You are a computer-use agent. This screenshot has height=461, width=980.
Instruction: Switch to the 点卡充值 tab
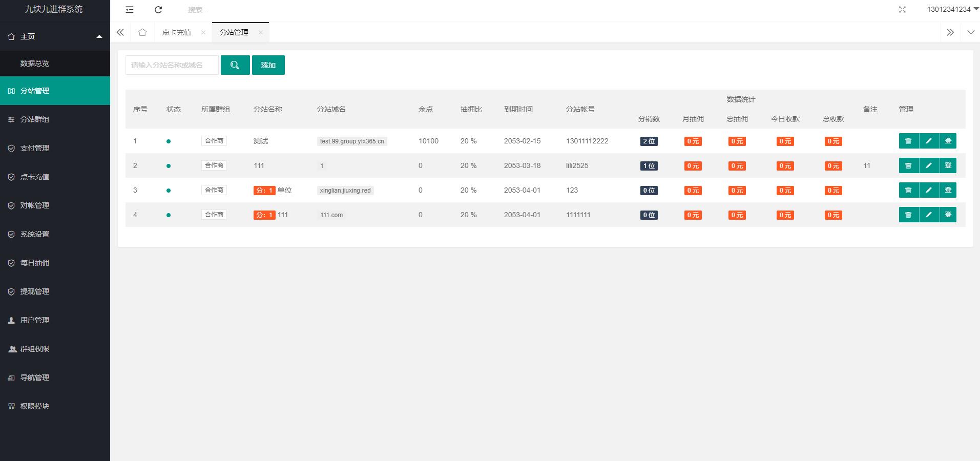tap(177, 32)
